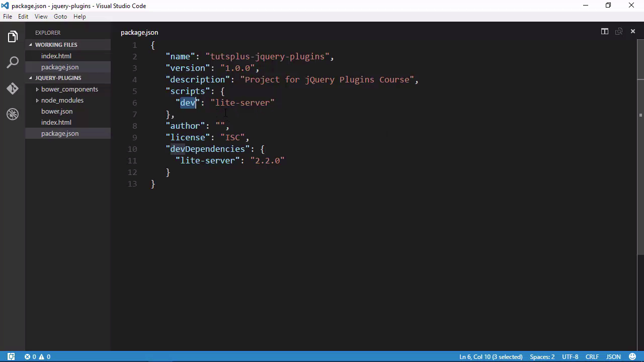Click the selected "dev" key on line 6
This screenshot has width=644, height=362.
click(x=188, y=103)
